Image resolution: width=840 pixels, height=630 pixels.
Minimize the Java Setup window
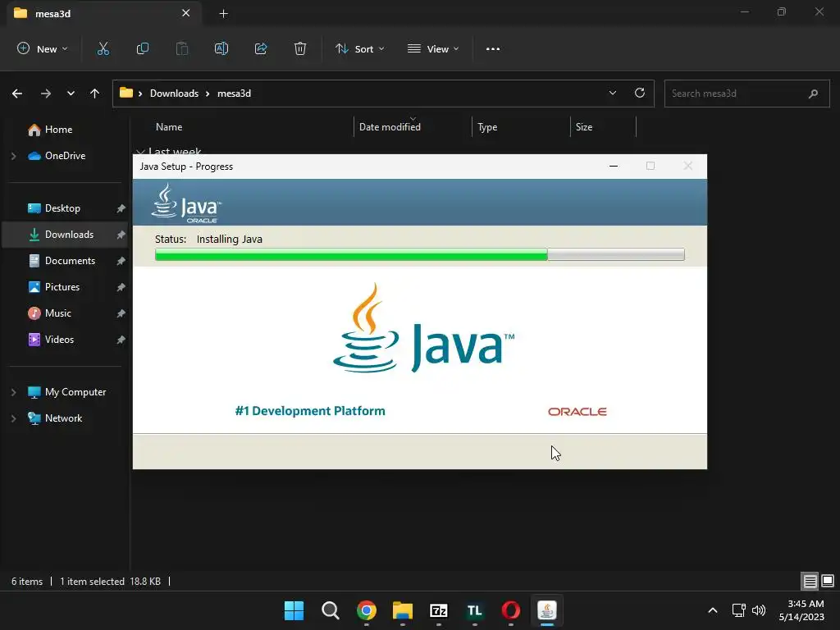[x=614, y=166]
